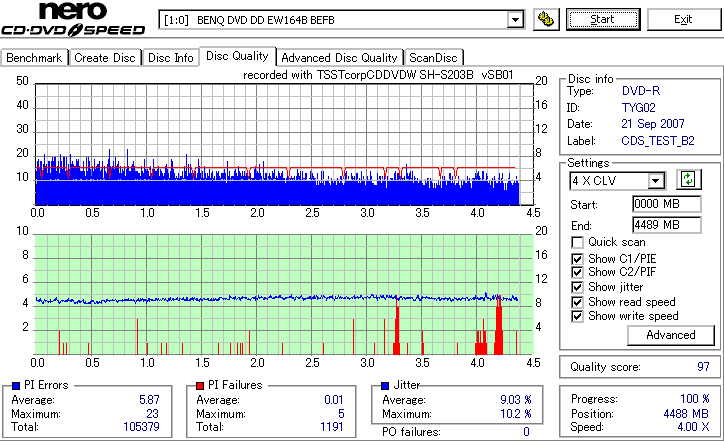Toggle Show write speed checkbox
This screenshot has width=724, height=441.
577,316
